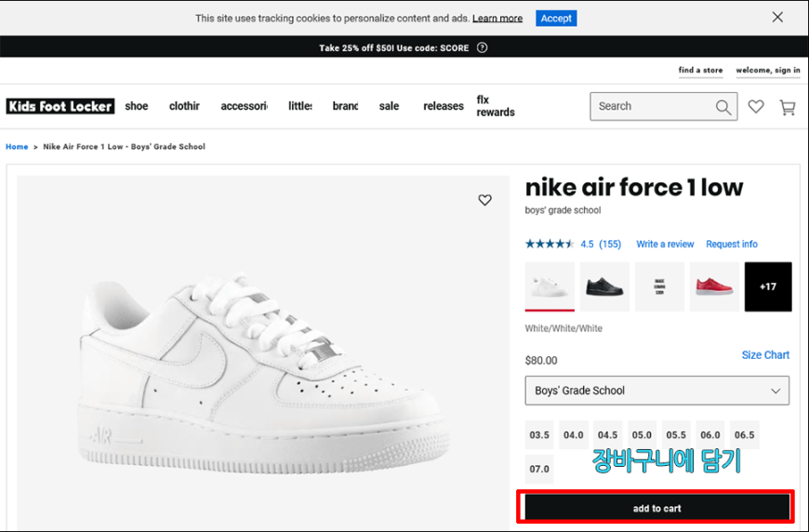Click Request info link

(732, 244)
